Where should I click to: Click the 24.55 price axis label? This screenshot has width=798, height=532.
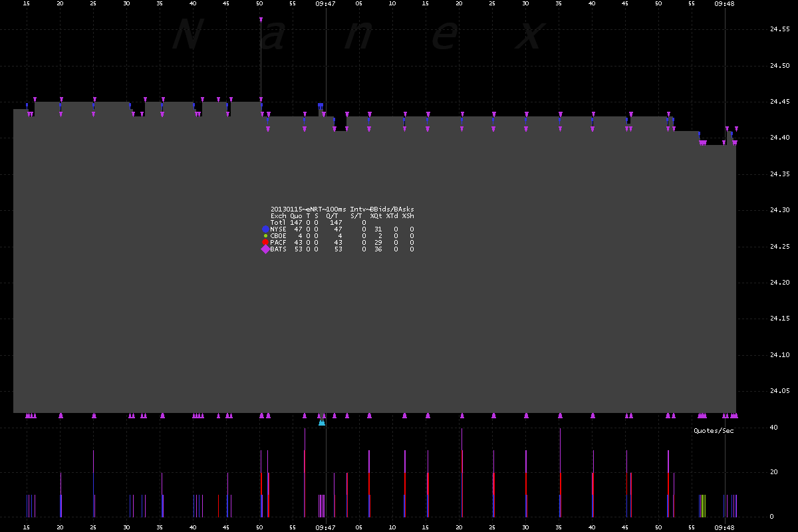(779, 29)
